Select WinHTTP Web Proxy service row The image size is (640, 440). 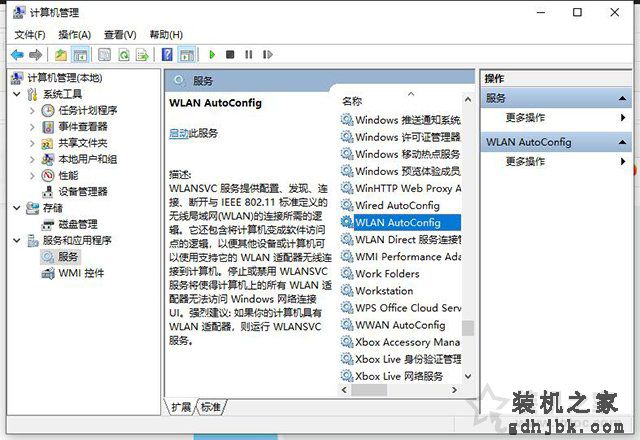click(x=400, y=188)
